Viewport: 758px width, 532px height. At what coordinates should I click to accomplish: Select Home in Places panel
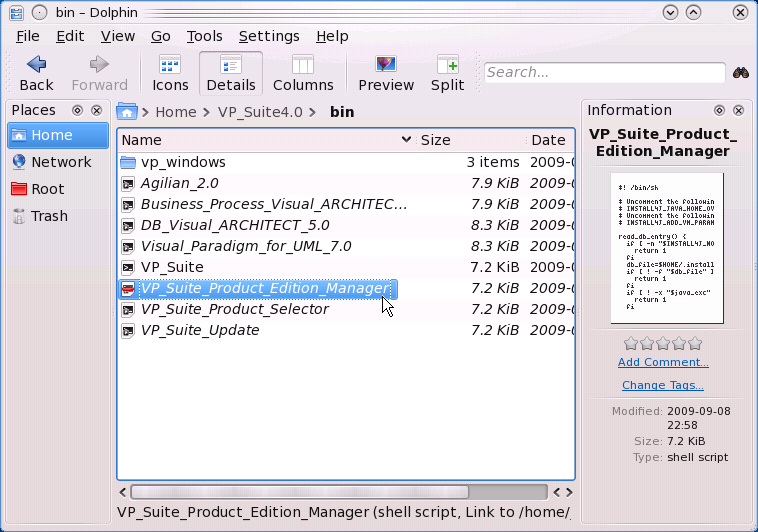58,135
